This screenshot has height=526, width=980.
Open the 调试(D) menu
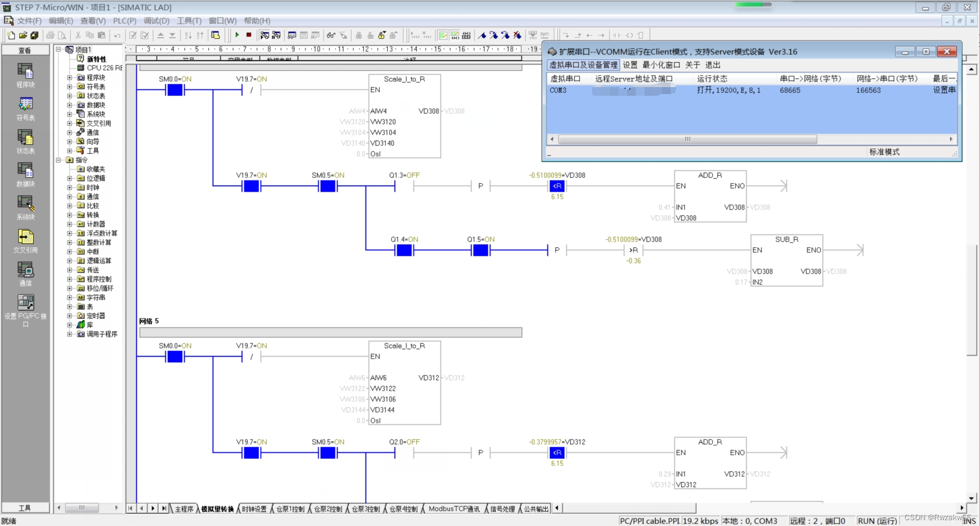click(156, 21)
